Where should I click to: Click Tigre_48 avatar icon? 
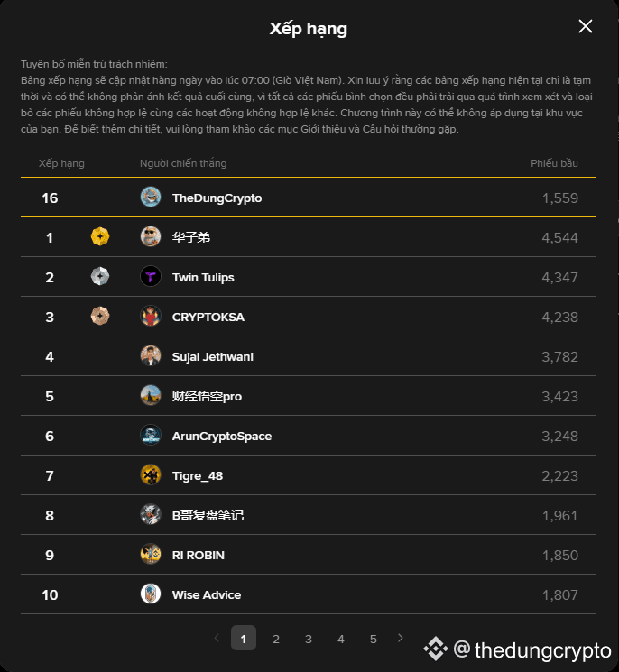tap(151, 475)
